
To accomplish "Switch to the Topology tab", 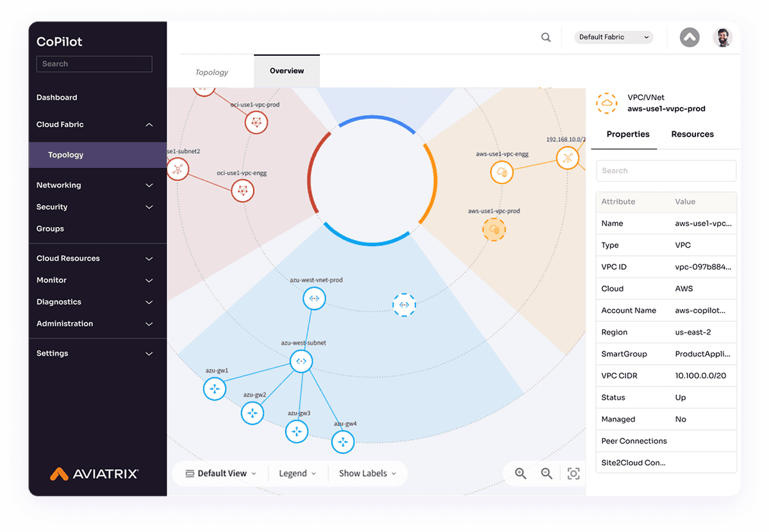I will coord(211,72).
